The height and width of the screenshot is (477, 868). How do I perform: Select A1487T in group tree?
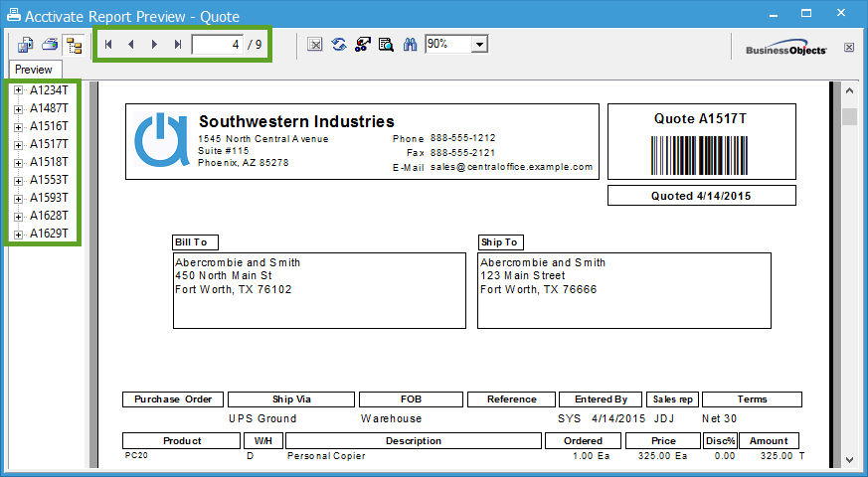(x=50, y=108)
